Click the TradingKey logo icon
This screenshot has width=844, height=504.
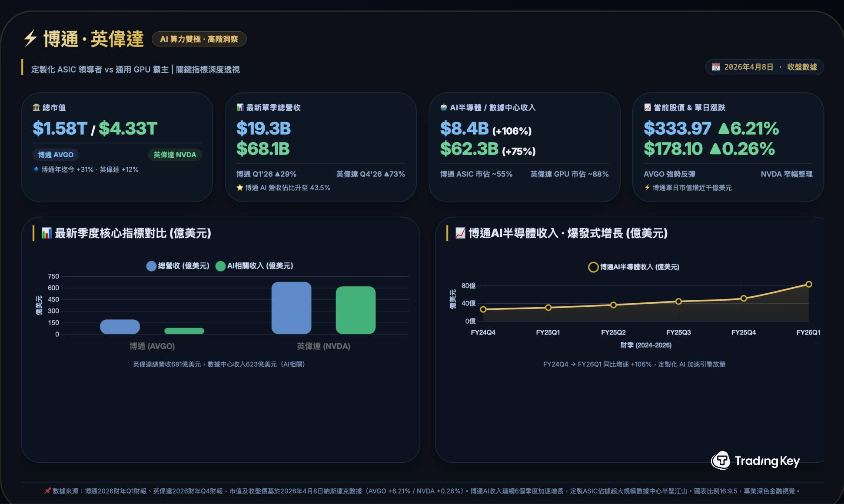(x=721, y=461)
